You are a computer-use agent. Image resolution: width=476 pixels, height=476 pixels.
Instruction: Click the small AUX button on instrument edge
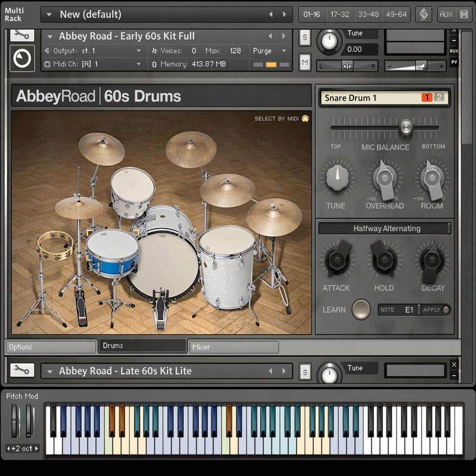(x=454, y=51)
